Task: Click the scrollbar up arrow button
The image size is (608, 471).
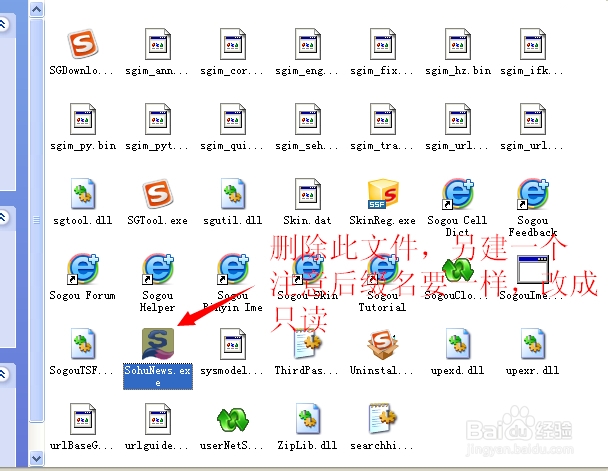Action: click(x=36, y=9)
